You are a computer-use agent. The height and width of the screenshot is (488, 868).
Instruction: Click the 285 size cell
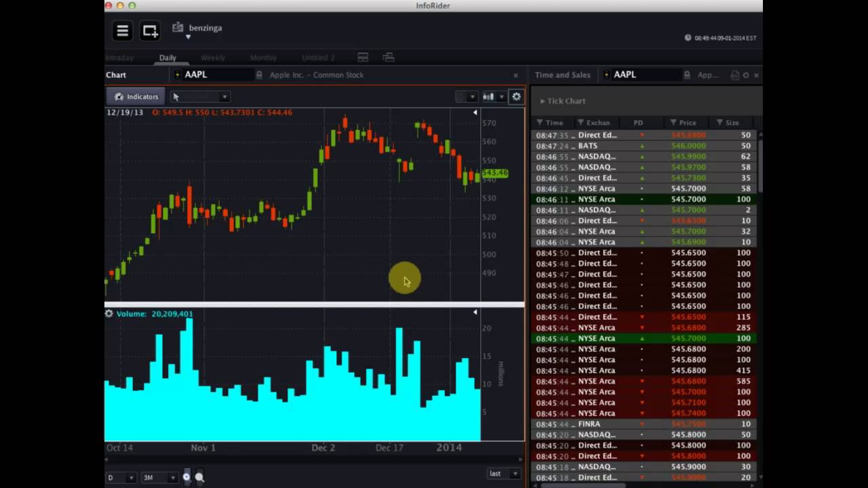pyautogui.click(x=743, y=328)
